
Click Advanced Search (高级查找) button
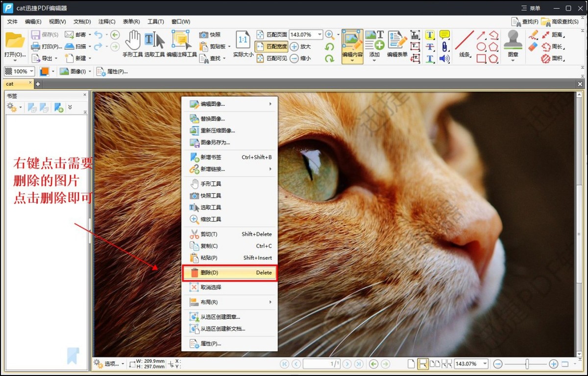point(560,22)
